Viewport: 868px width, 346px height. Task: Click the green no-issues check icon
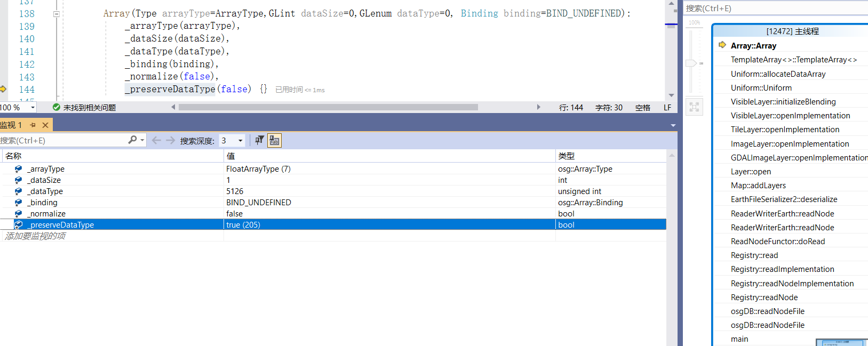click(57, 107)
